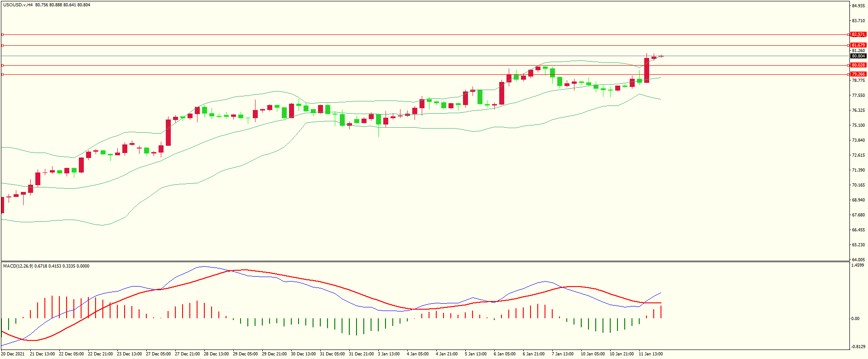Click the 65.230 price axis value
Viewport: 868px width, 359px height.
click(858, 245)
